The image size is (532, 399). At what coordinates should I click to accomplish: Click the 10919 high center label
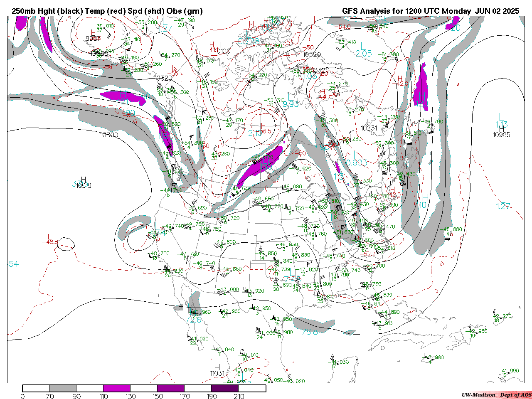(84, 186)
